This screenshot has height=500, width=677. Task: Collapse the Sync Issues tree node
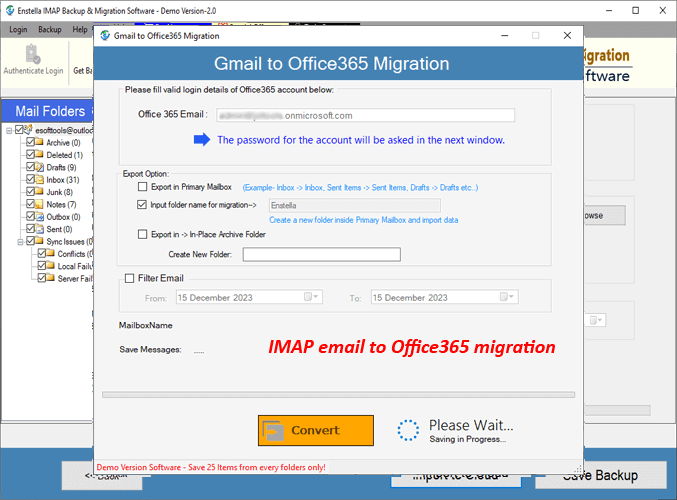click(20, 242)
